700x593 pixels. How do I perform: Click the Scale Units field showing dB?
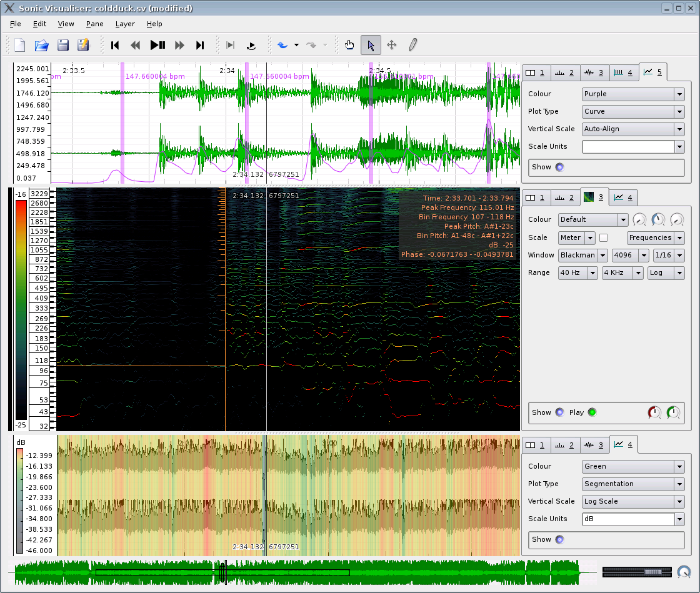(x=627, y=519)
